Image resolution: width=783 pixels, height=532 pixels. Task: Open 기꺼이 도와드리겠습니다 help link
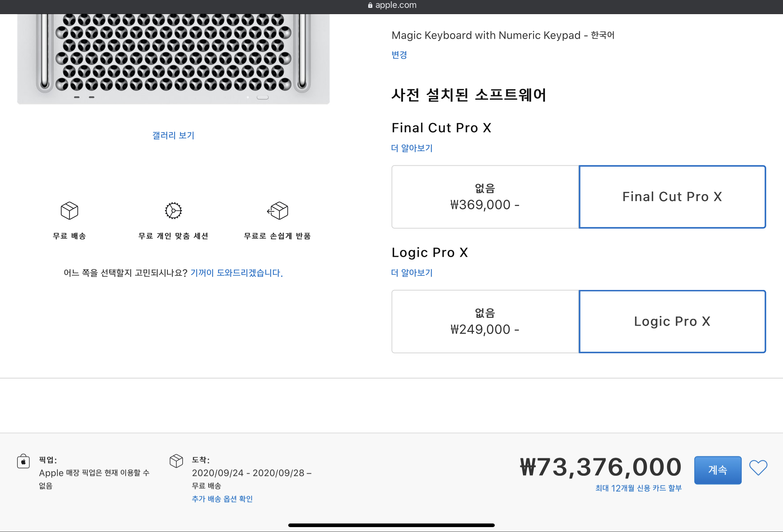point(236,273)
